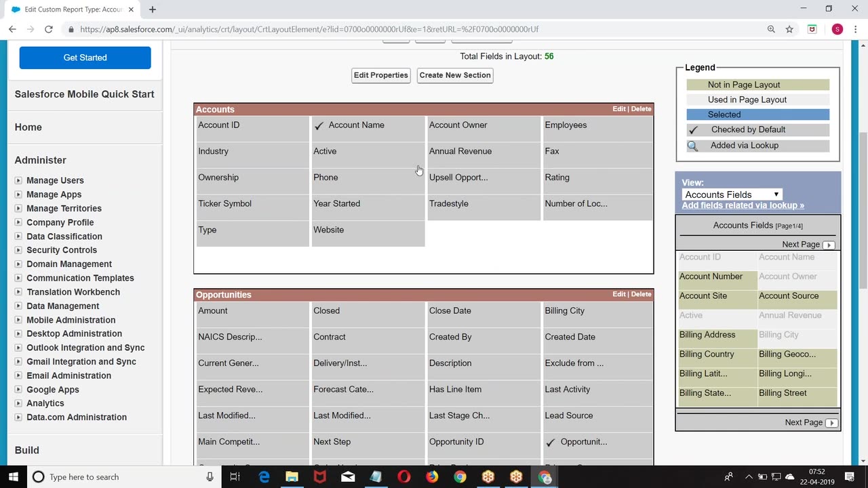Open the Domain Management link
The height and width of the screenshot is (488, 868).
[69, 264]
